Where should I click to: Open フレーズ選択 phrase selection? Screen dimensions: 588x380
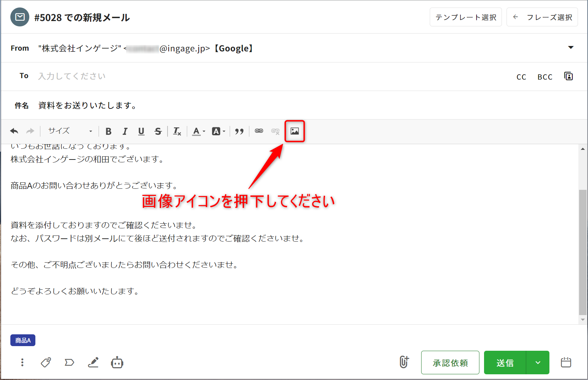point(542,17)
